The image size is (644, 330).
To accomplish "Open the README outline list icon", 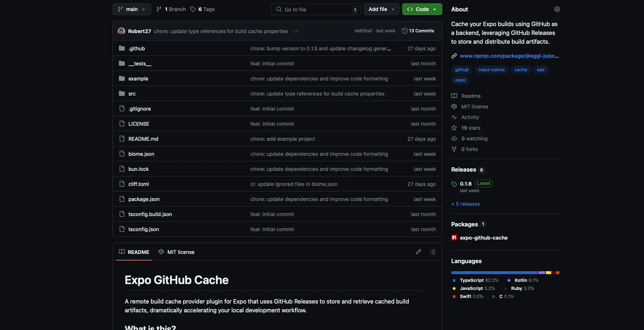I will tap(433, 252).
